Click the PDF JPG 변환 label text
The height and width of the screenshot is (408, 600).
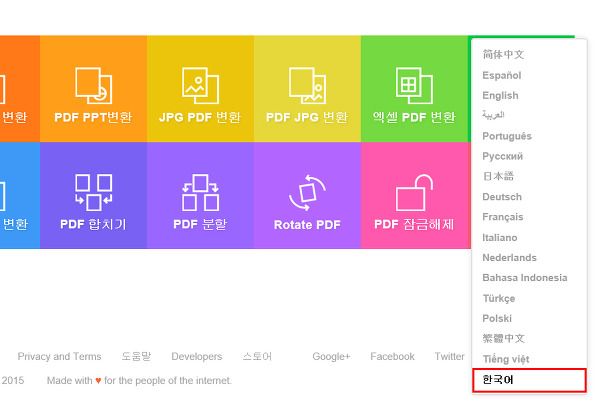[307, 117]
